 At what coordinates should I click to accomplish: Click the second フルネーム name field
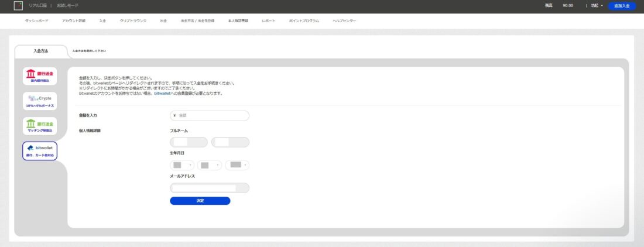231,142
